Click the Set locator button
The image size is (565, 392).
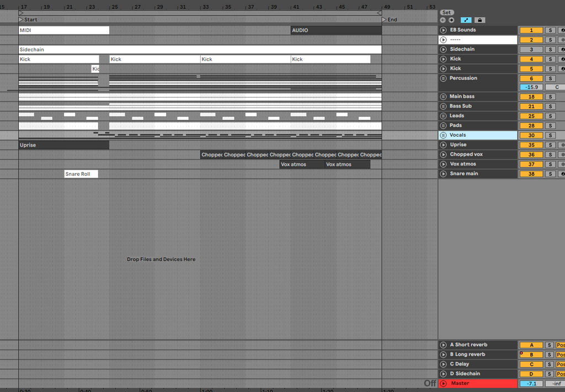[446, 12]
